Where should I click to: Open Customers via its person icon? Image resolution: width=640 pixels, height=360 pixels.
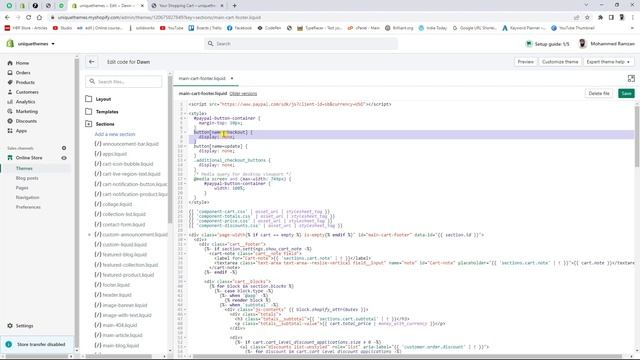10,92
